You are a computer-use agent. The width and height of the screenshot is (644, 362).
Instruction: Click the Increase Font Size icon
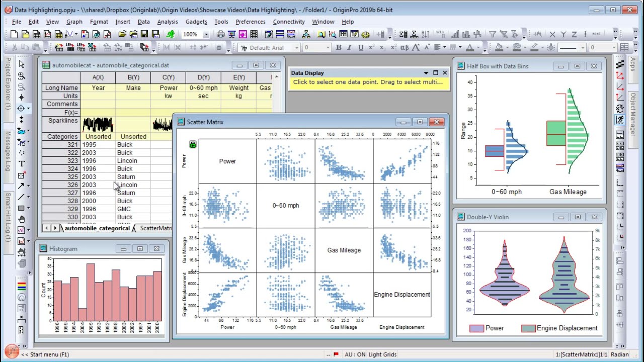416,48
